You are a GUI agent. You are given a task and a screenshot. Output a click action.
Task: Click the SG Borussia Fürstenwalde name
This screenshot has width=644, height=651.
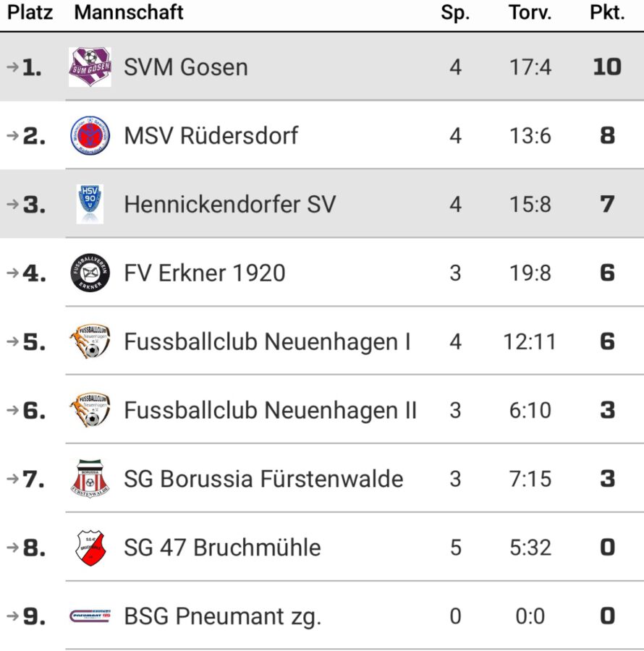[x=263, y=479]
